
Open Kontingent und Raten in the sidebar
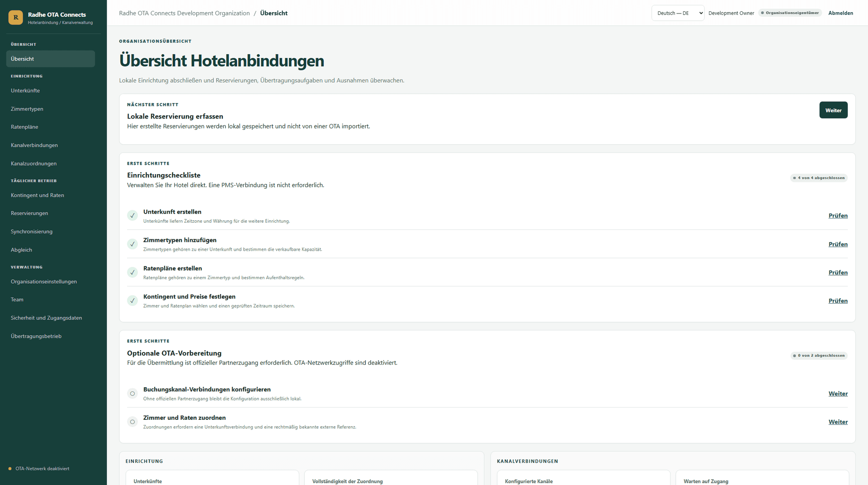tap(51, 195)
